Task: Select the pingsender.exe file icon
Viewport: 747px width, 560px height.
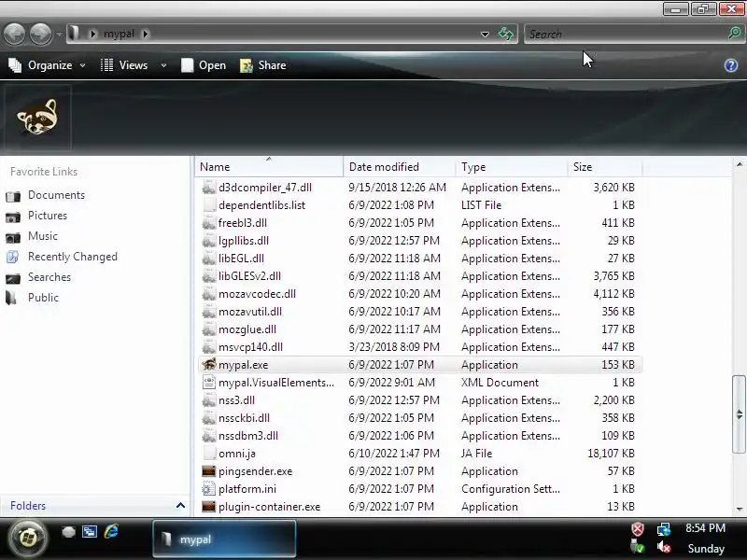Action: (x=208, y=471)
